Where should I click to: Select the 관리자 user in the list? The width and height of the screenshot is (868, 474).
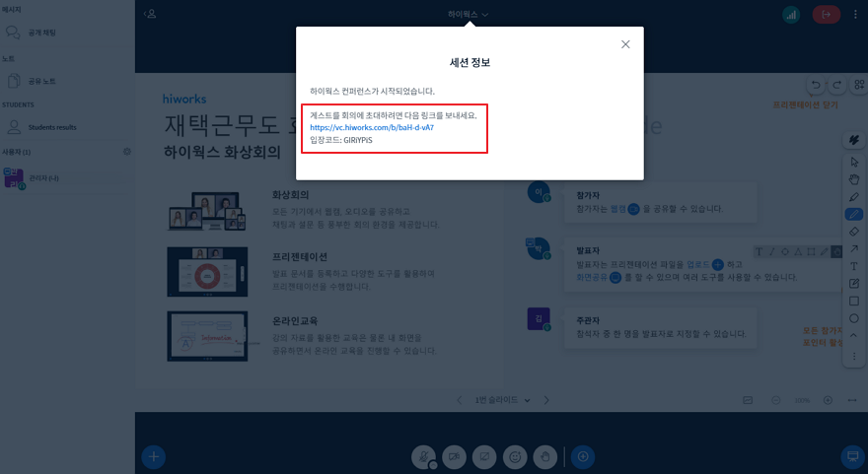[x=43, y=177]
